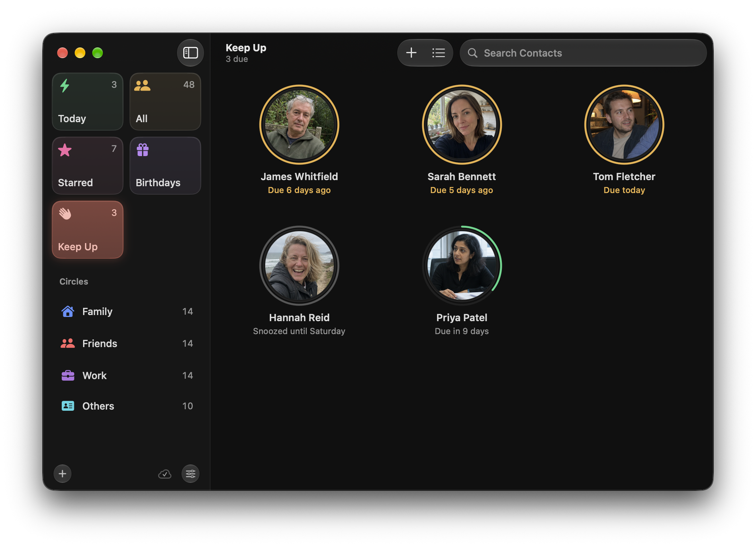Open the Starred tile
756x558 pixels.
(87, 165)
